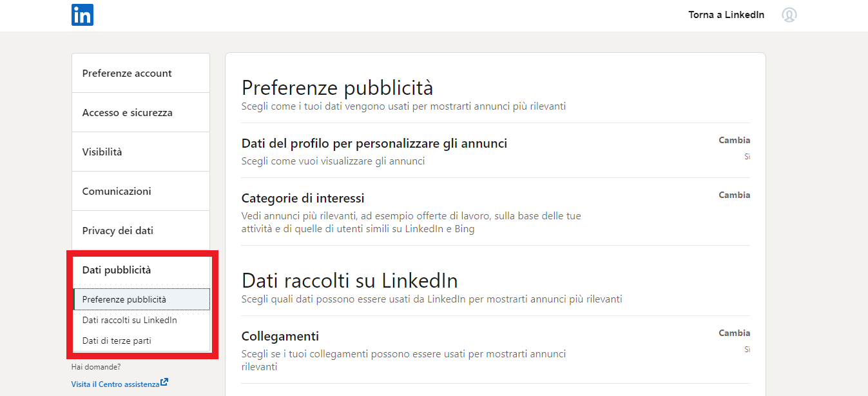Select Preferenze account in sidebar
The height and width of the screenshot is (396, 868).
(x=126, y=73)
